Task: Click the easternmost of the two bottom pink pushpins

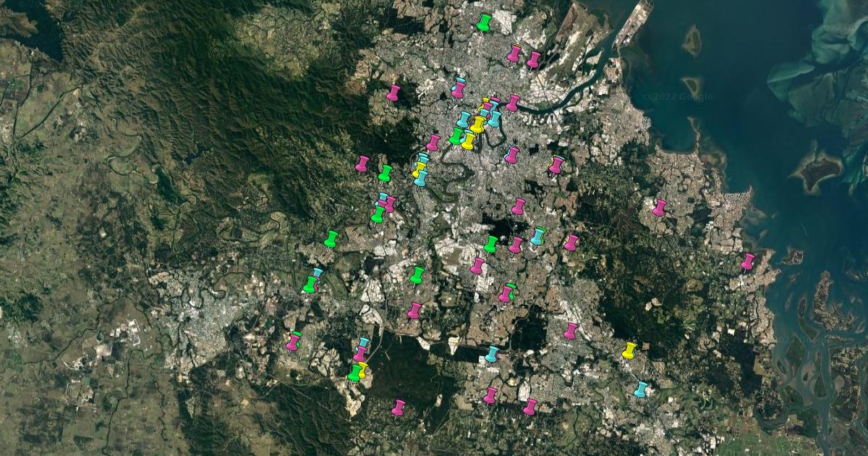Action: click(x=530, y=407)
